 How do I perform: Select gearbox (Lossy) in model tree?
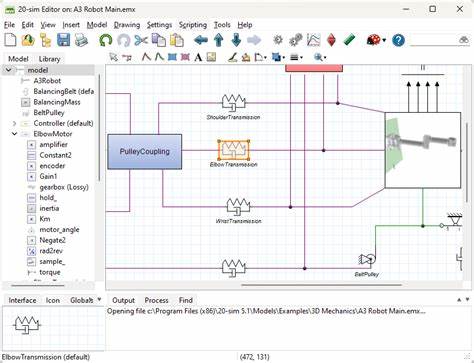(x=64, y=187)
